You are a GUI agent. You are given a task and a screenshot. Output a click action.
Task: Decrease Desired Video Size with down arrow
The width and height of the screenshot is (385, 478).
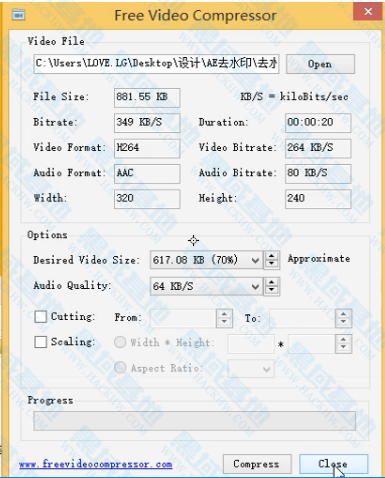pyautogui.click(x=271, y=264)
